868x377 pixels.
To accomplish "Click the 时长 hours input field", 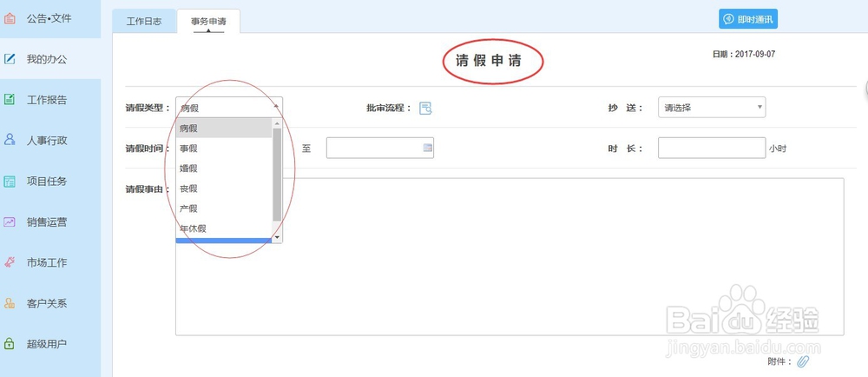I will (x=712, y=148).
